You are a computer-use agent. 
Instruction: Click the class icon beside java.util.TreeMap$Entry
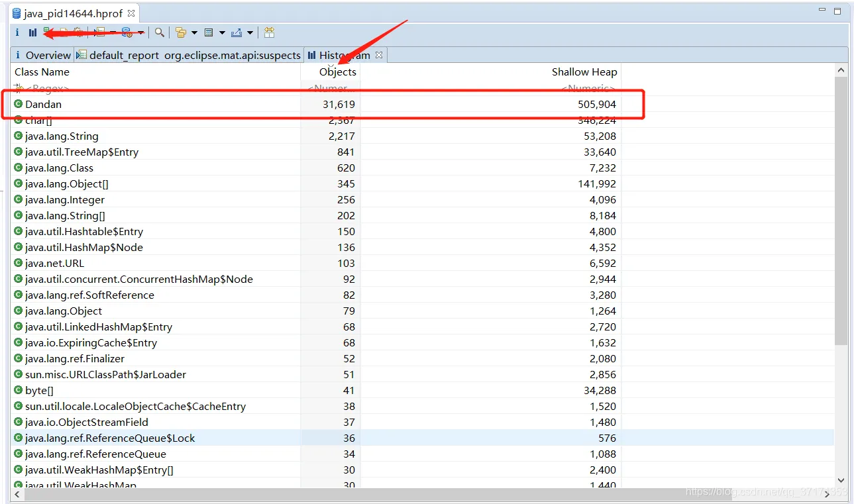coord(19,152)
